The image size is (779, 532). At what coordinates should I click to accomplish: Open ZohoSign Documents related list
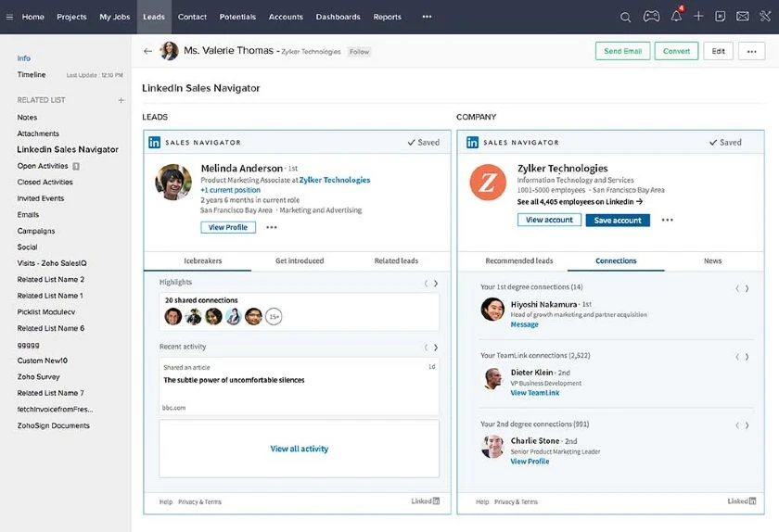53,425
